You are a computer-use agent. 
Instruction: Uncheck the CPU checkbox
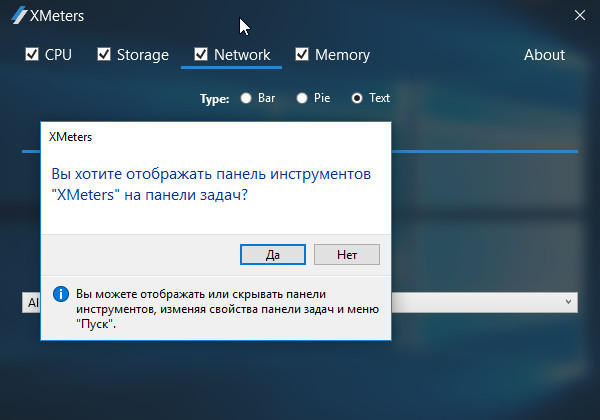coord(32,54)
